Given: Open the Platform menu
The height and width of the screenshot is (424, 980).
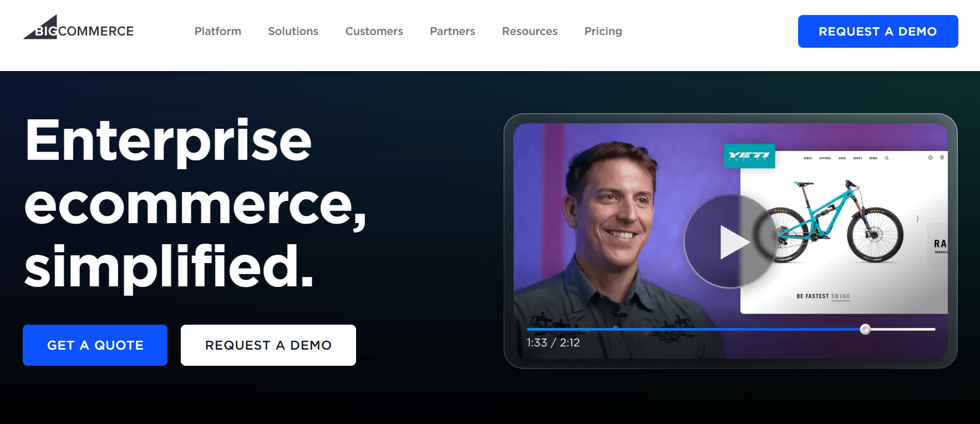Looking at the screenshot, I should [x=218, y=31].
